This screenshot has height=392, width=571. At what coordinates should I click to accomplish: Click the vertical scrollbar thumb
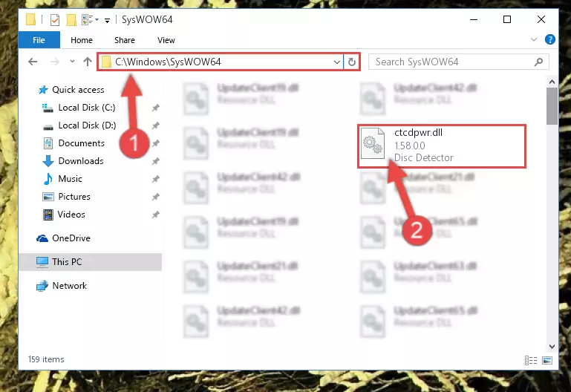[x=552, y=106]
